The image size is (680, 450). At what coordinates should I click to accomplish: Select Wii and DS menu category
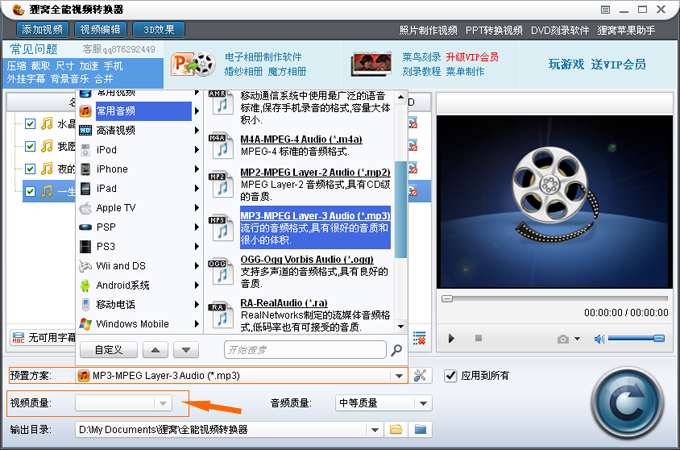pos(138,266)
